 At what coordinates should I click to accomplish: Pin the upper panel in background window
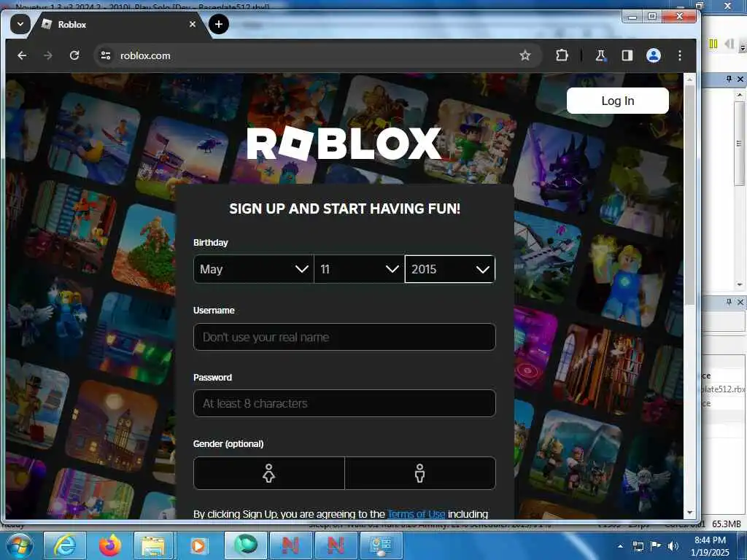(729, 79)
